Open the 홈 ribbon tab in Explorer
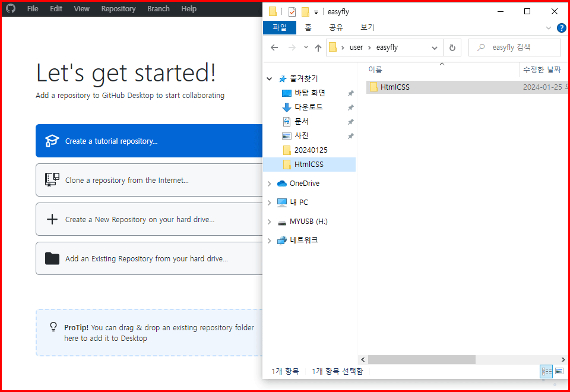This screenshot has height=392, width=570. tap(308, 27)
